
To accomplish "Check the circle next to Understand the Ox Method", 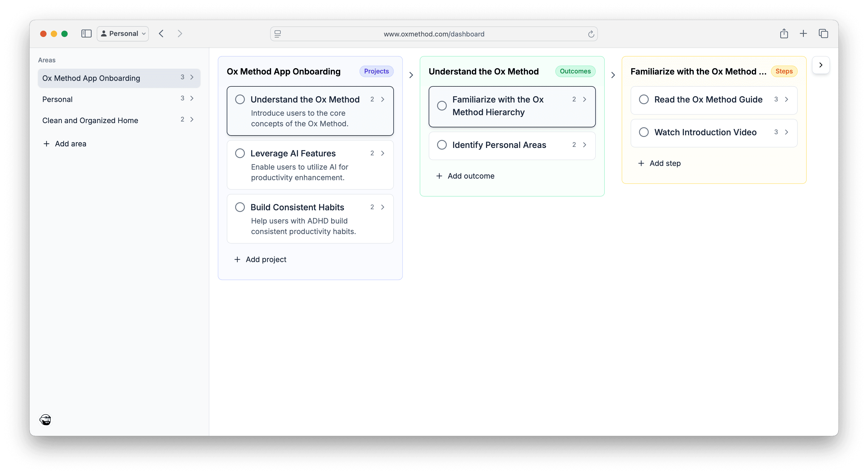I will (240, 99).
